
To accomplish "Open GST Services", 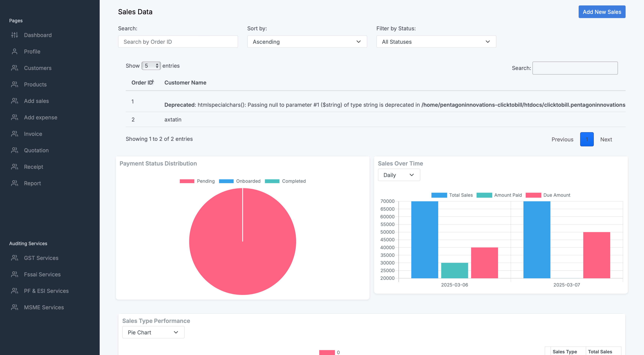I will [41, 258].
